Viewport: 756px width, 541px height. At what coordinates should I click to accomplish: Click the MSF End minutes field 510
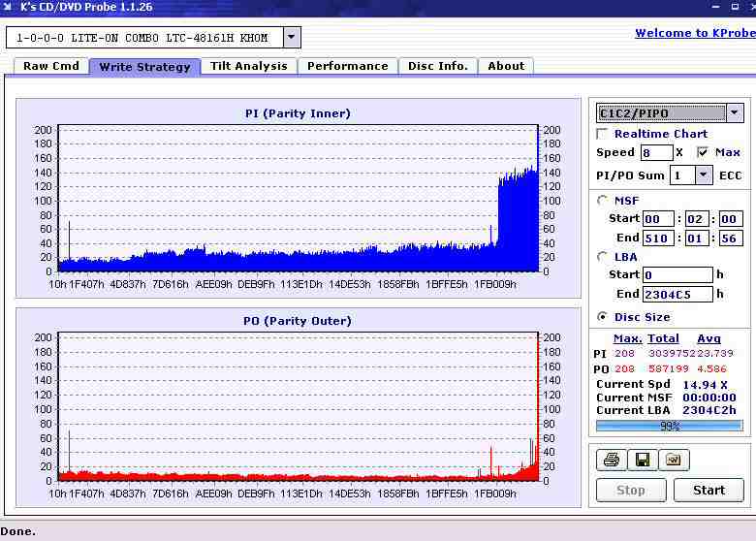click(x=659, y=239)
